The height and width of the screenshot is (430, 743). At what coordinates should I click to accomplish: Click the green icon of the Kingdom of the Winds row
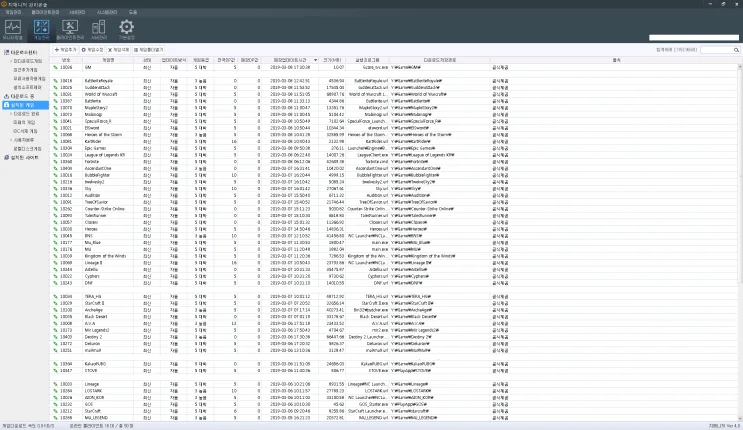coord(55,256)
